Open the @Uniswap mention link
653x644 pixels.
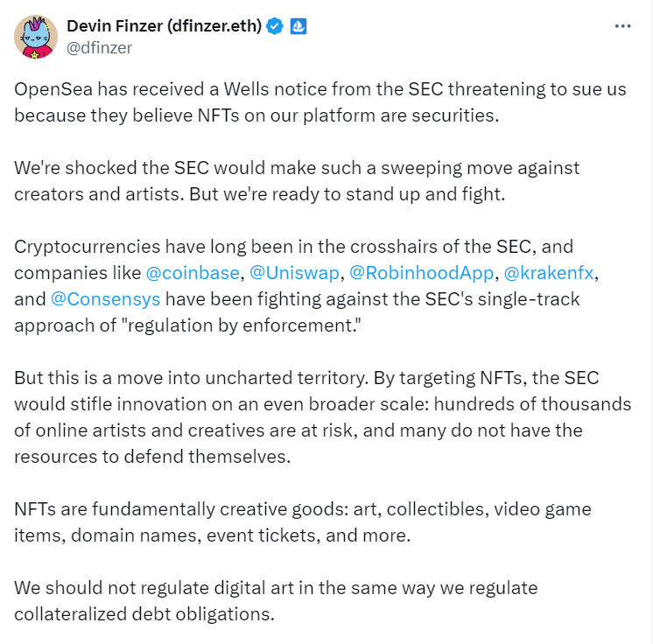(x=294, y=273)
